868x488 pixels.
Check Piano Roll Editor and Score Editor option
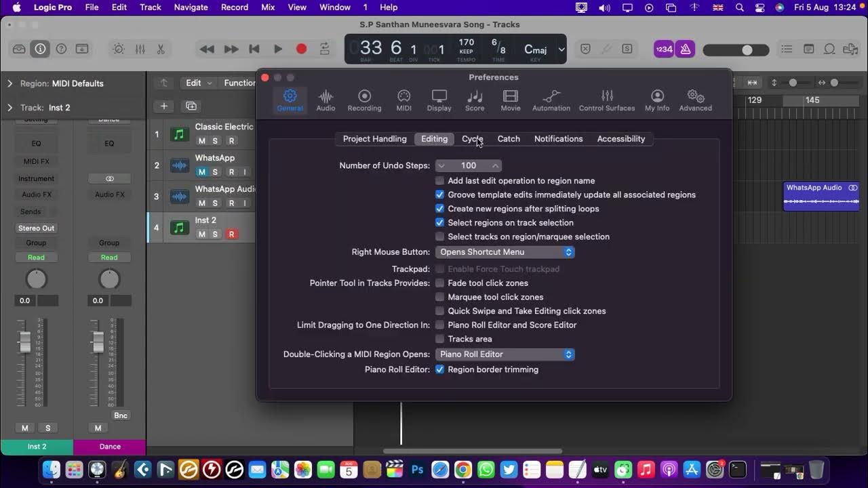coord(439,325)
